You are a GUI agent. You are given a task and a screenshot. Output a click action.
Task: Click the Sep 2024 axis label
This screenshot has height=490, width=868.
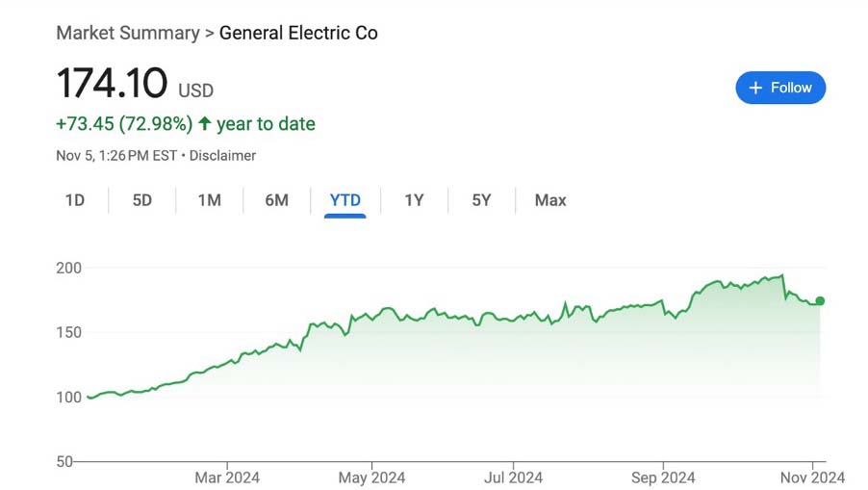[x=663, y=477]
